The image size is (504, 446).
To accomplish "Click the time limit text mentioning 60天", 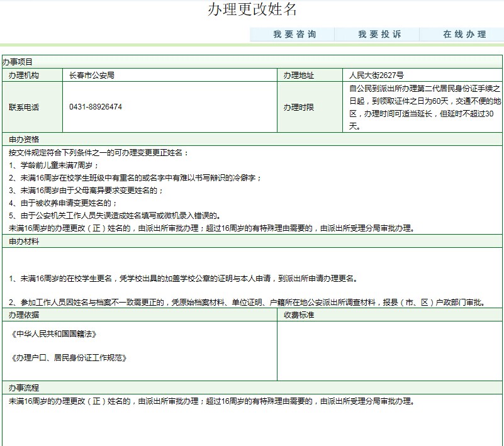I will (425, 107).
